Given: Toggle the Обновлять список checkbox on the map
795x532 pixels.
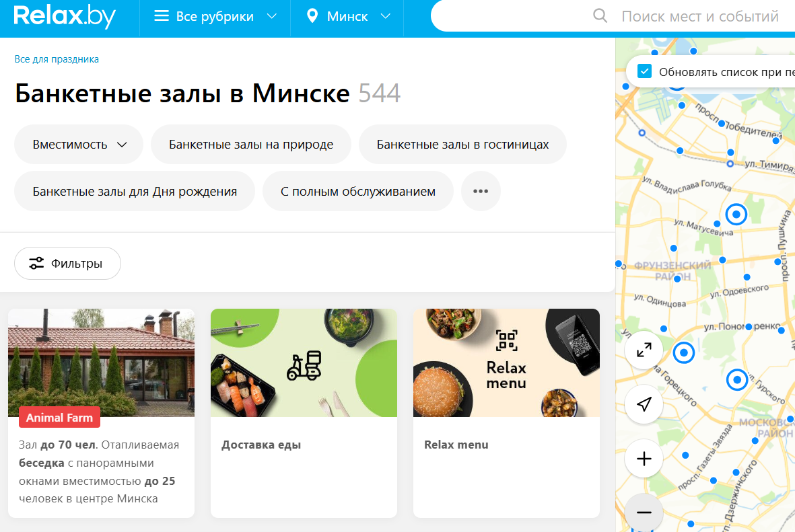Looking at the screenshot, I should click(x=644, y=71).
